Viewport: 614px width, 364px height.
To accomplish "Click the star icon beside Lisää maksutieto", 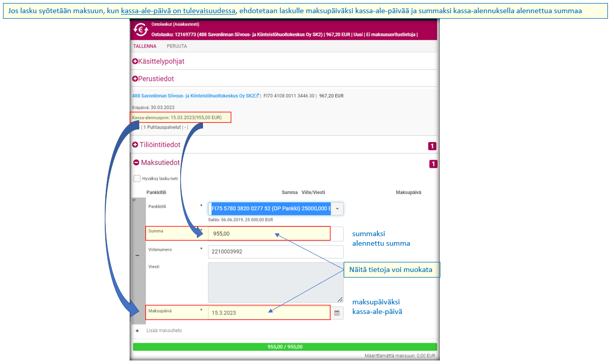I will [137, 331].
